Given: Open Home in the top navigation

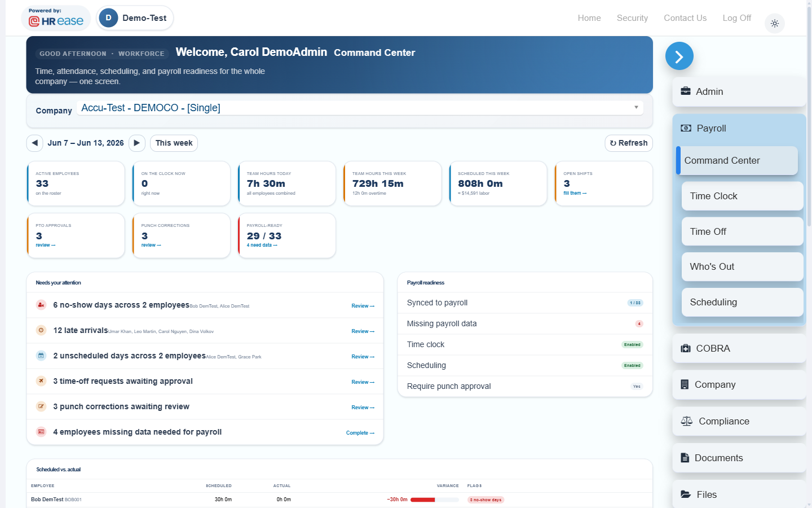Looking at the screenshot, I should [x=589, y=18].
